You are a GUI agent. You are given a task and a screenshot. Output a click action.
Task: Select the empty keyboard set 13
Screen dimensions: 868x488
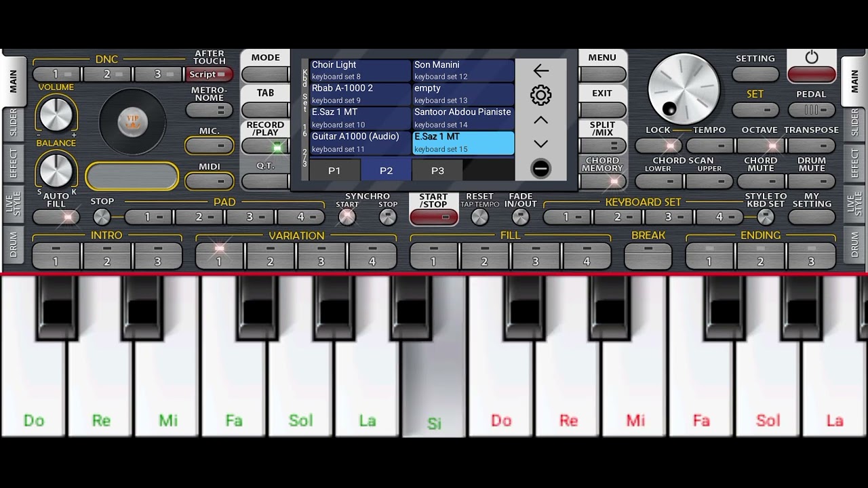click(463, 94)
